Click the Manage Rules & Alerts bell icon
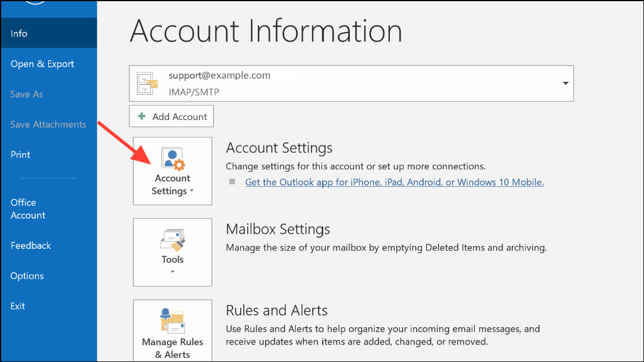 coord(172,320)
